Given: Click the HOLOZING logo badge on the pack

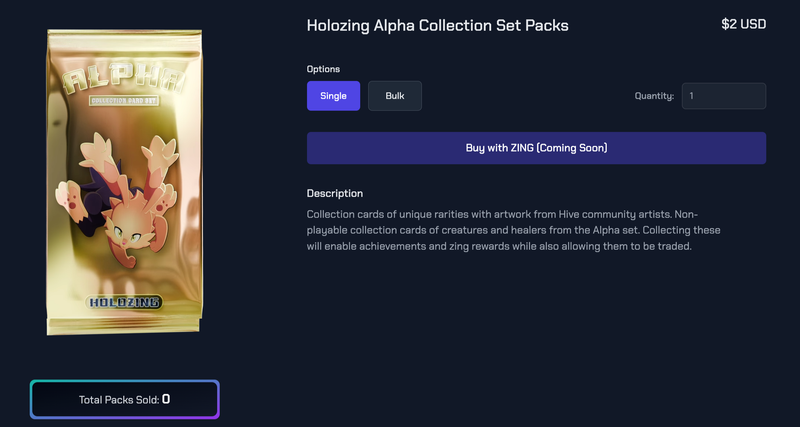Looking at the screenshot, I should (124, 303).
